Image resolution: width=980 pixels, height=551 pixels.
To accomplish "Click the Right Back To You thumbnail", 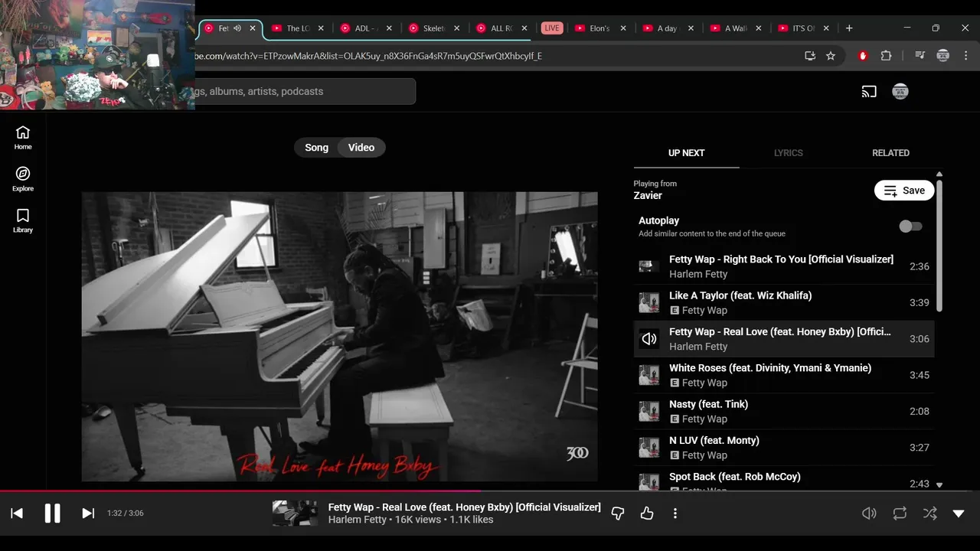I will 649,266.
